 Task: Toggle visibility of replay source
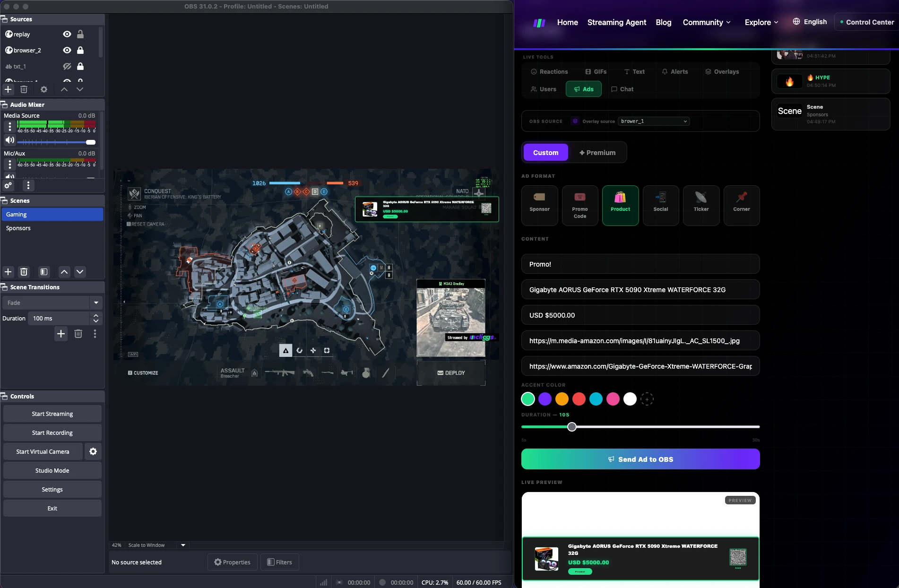pos(67,34)
